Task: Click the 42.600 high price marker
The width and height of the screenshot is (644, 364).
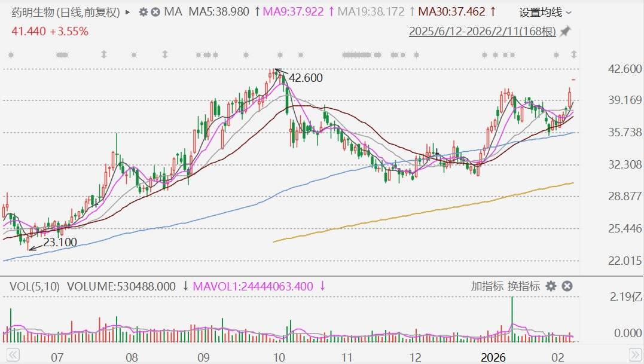Action: 305,78
